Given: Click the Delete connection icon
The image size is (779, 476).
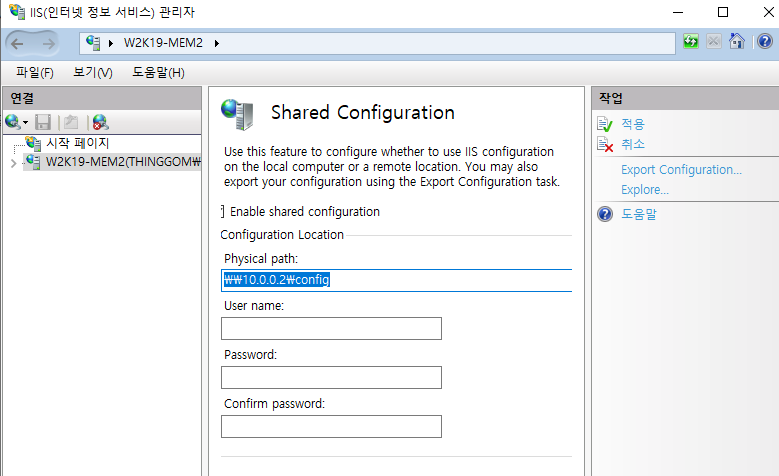Looking at the screenshot, I should [x=100, y=122].
